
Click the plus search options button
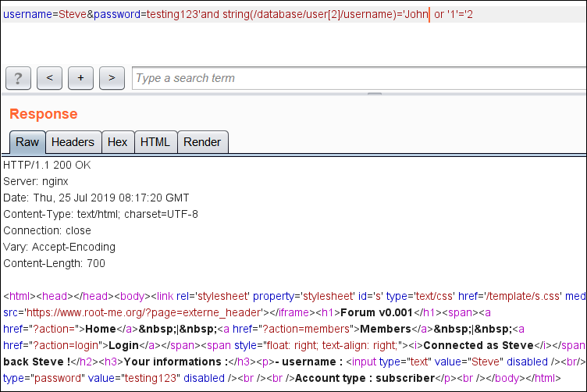[x=80, y=78]
